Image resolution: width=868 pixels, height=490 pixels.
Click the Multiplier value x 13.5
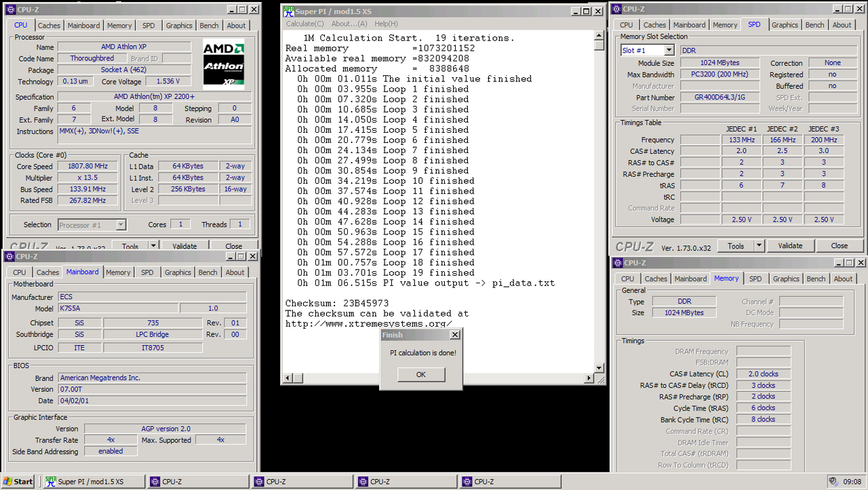click(x=87, y=178)
